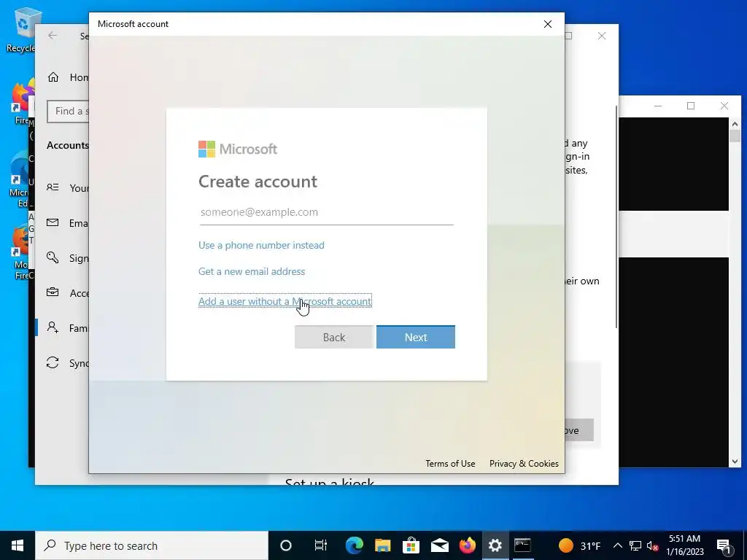Close the console window on right
Image resolution: width=747 pixels, height=560 pixels.
coord(724,106)
